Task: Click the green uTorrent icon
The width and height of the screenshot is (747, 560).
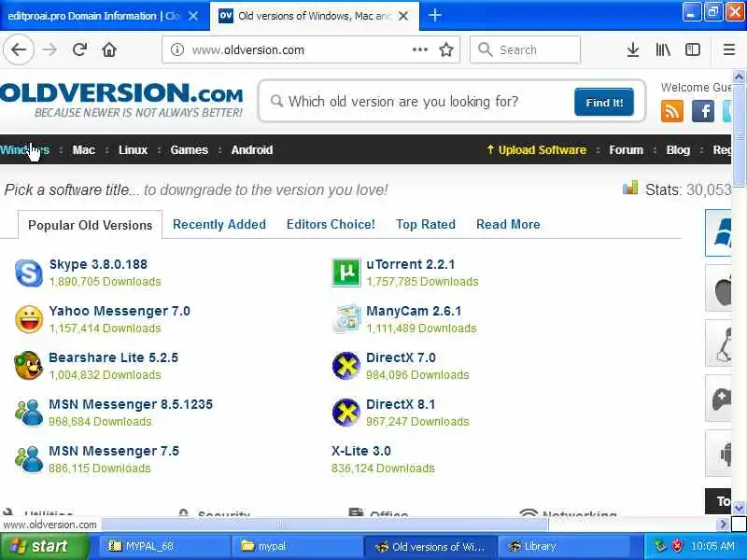Action: pyautogui.click(x=345, y=273)
